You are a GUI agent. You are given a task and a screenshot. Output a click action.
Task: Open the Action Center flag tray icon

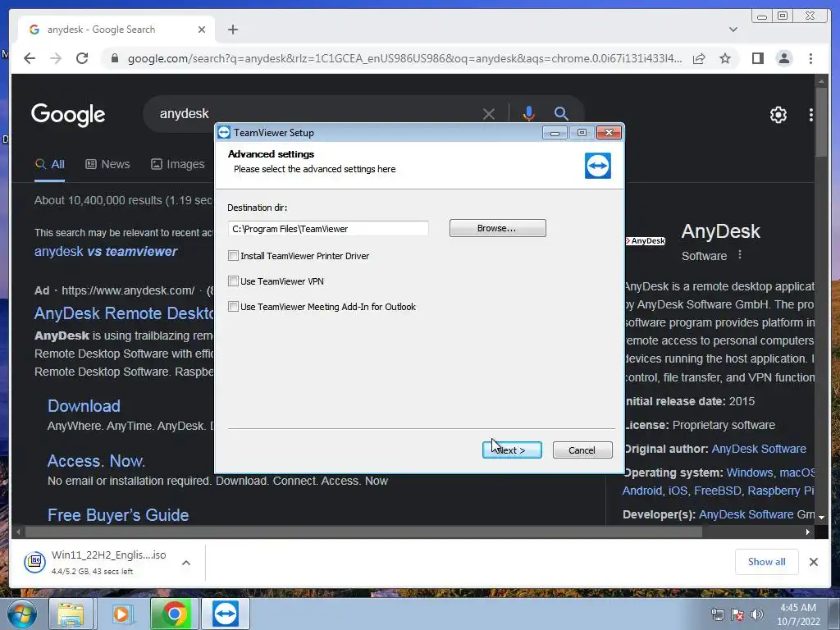(x=737, y=614)
